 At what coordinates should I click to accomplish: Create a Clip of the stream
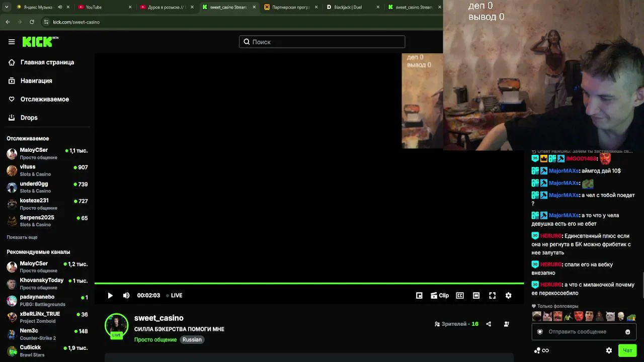[x=440, y=296]
